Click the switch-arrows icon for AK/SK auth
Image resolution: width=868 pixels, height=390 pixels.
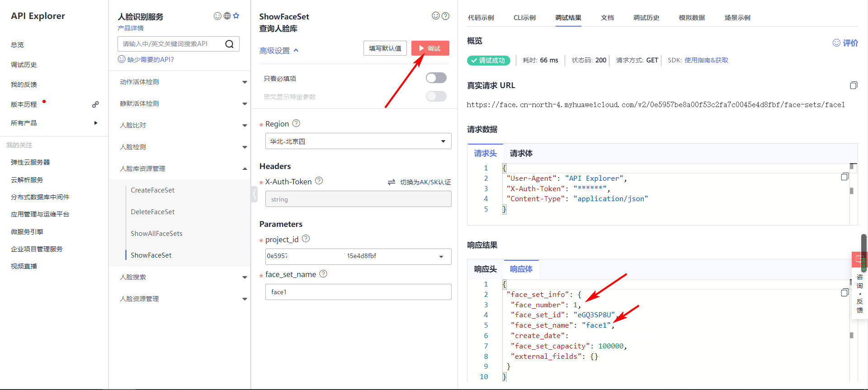[x=392, y=182]
